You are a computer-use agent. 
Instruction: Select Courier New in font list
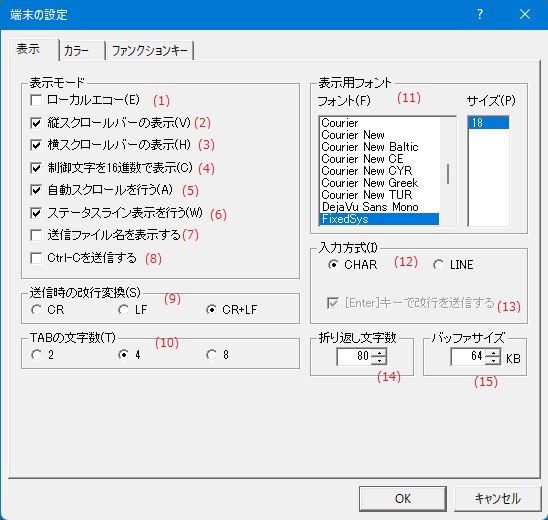click(379, 135)
